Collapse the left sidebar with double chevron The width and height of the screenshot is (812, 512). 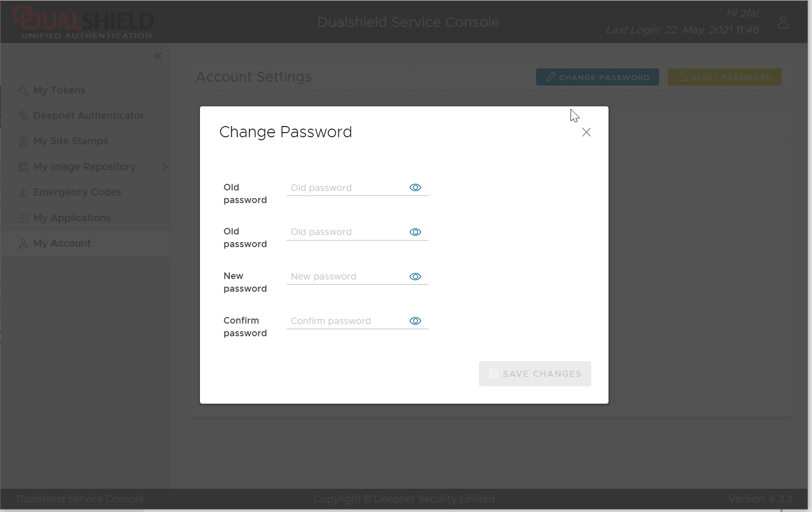point(158,56)
